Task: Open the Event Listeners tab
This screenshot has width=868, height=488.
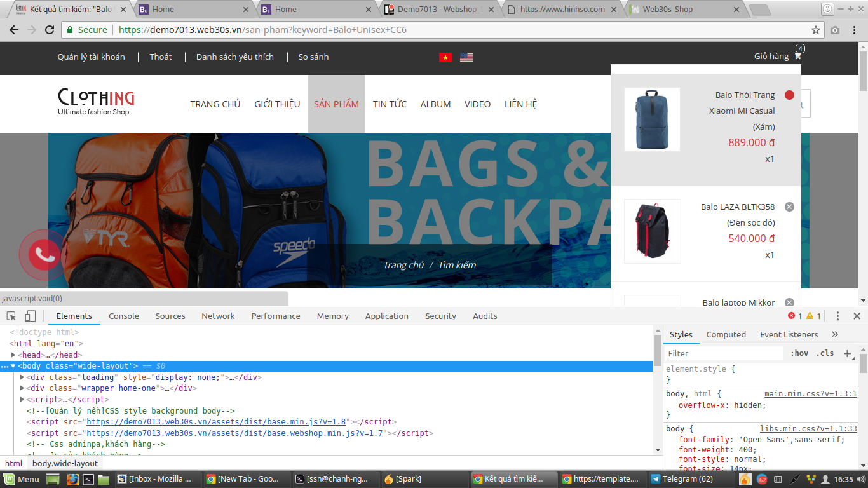Action: [x=789, y=334]
